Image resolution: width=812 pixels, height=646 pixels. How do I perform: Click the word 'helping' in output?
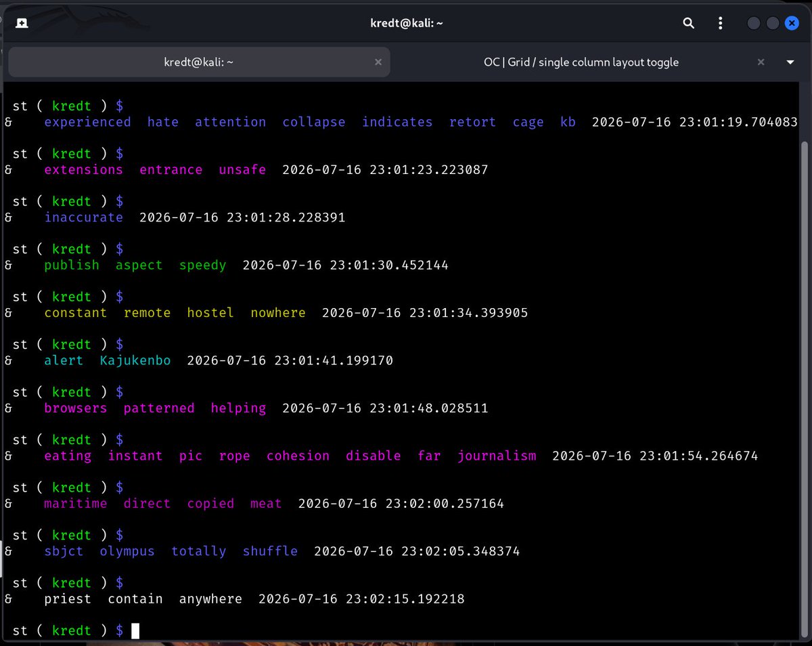(x=238, y=408)
